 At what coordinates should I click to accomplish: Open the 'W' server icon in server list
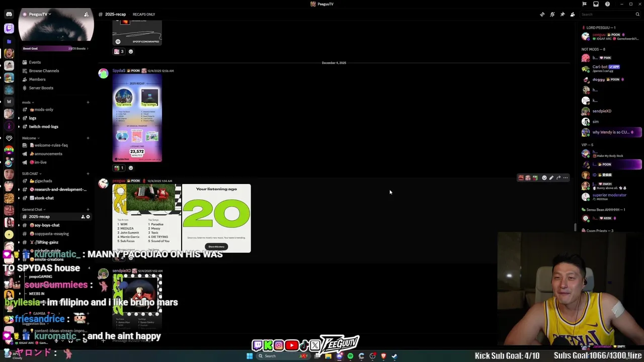pos(9,102)
